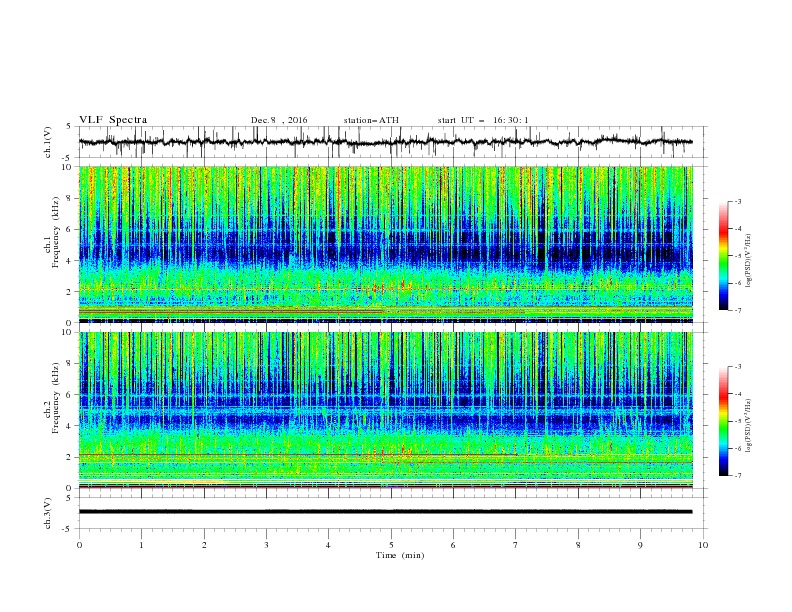
Task: Click the ch.2 "Frequency (kHz)" axis label
Action: tap(56, 398)
